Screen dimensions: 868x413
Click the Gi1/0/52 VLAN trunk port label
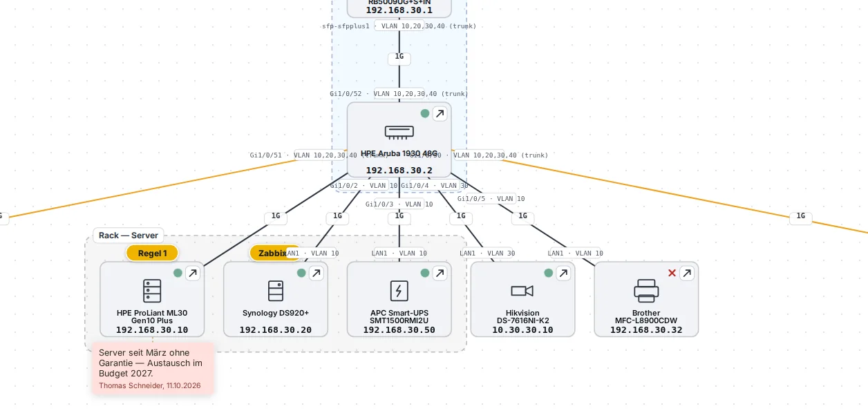point(399,94)
